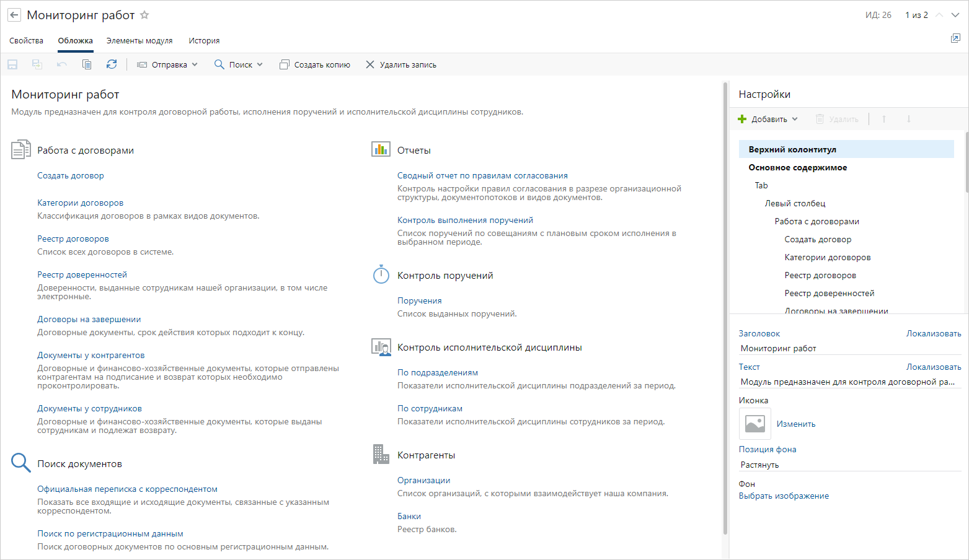Viewport: 969px width, 560px height.
Task: Click the placeholder image under Иконка
Action: [755, 424]
